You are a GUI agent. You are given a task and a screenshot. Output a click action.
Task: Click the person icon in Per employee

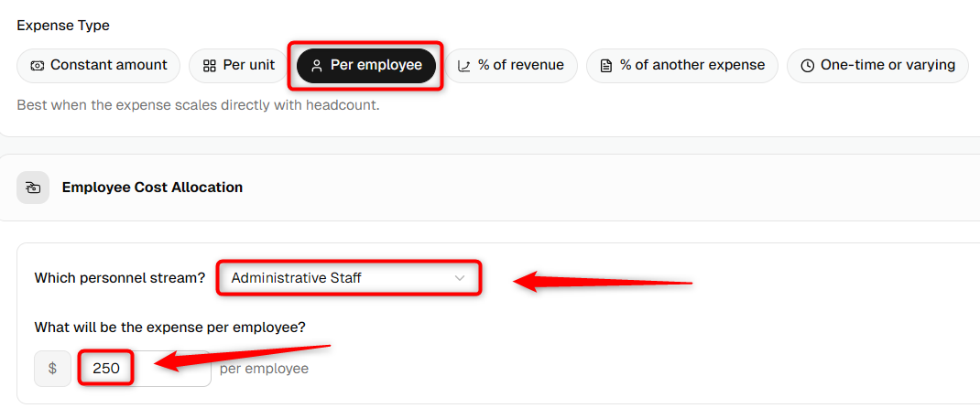tap(317, 66)
